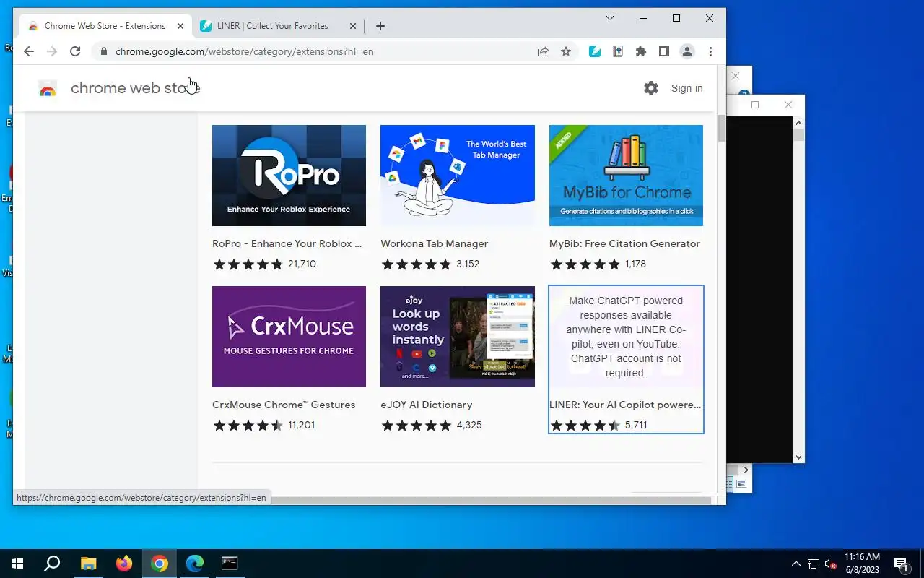924x578 pixels.
Task: Open a new tab with plus button
Action: 380,26
